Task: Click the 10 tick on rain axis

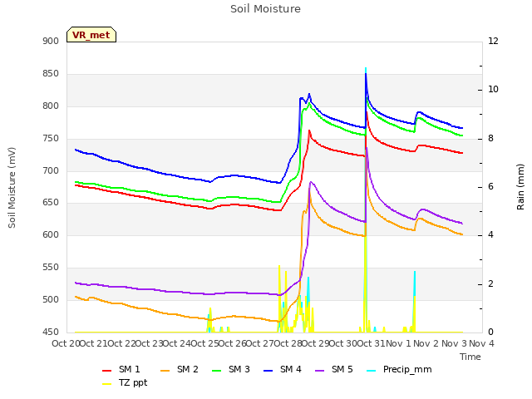Action: pos(493,90)
